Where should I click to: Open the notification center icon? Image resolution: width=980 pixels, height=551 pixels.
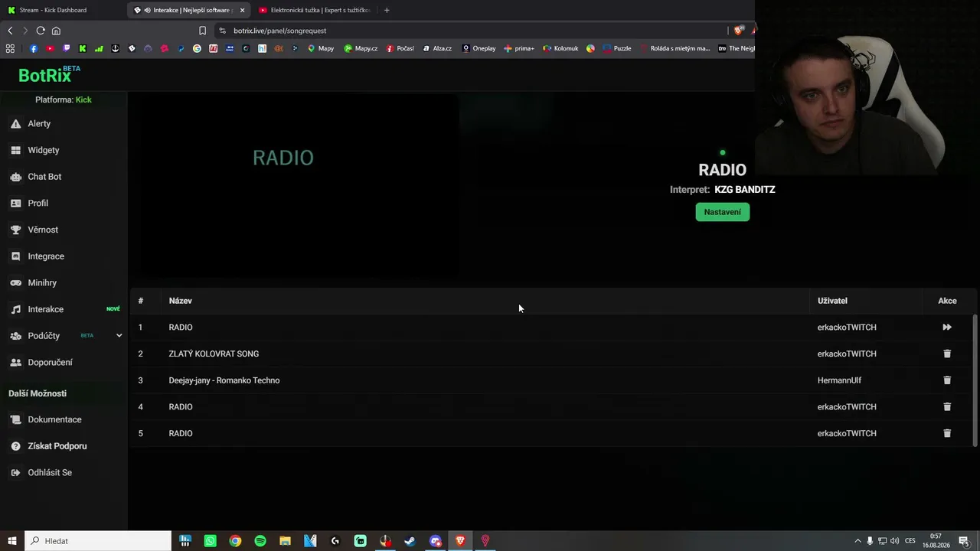pyautogui.click(x=964, y=541)
